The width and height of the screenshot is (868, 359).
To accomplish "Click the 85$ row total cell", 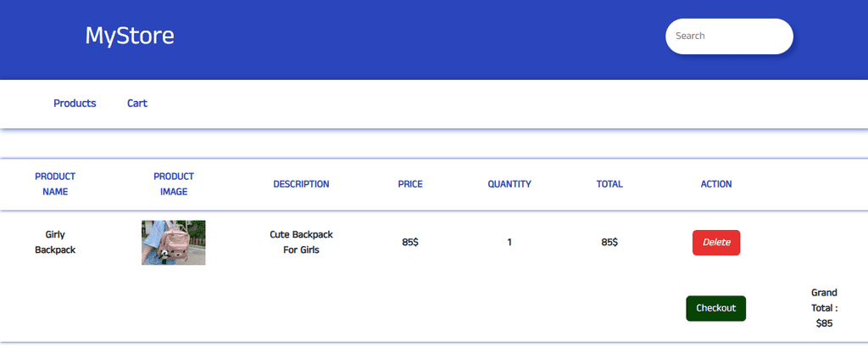I will tap(609, 242).
